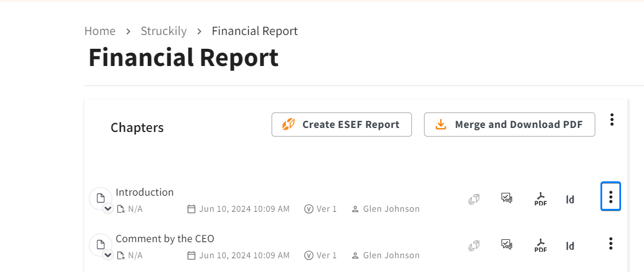The width and height of the screenshot is (644, 272).
Task: Navigate to the Struckily breadcrumb
Action: point(164,31)
